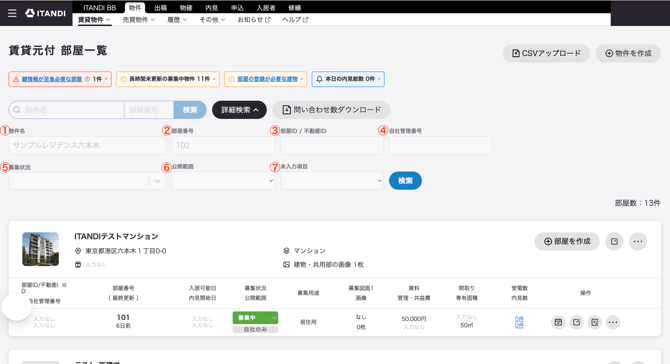Go to the 修繕 tab
Screen dimensions: 670x364
294,8
